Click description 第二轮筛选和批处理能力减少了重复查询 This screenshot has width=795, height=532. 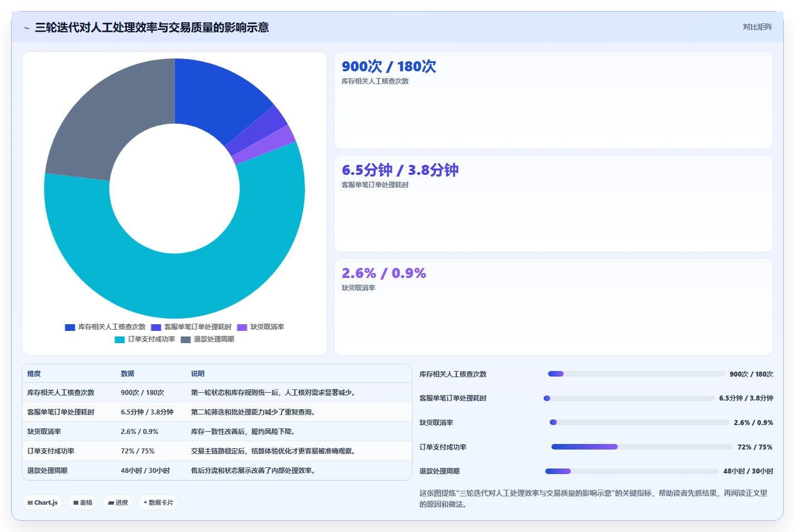tap(255, 412)
